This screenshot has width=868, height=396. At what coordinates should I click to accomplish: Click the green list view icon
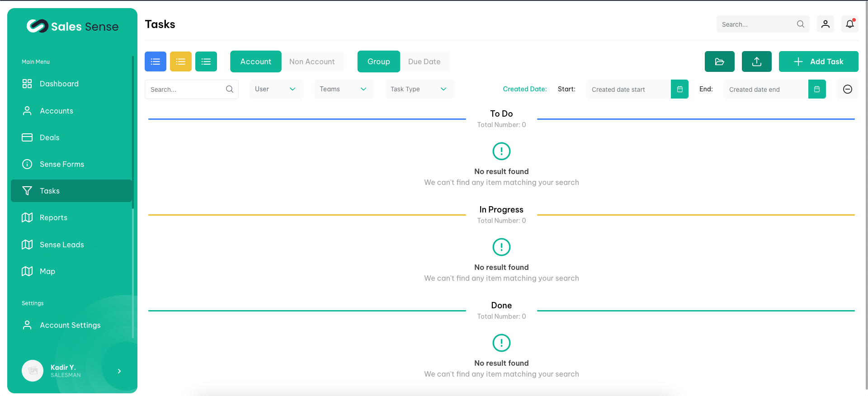coord(206,61)
